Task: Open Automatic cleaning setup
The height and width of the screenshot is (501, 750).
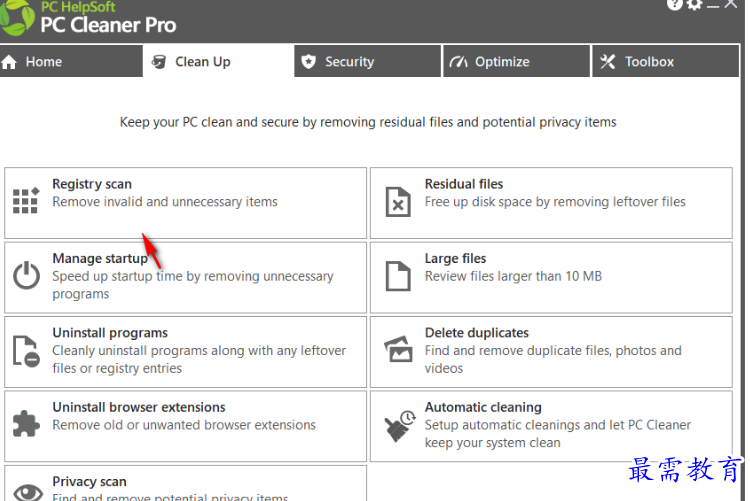Action: [551, 426]
